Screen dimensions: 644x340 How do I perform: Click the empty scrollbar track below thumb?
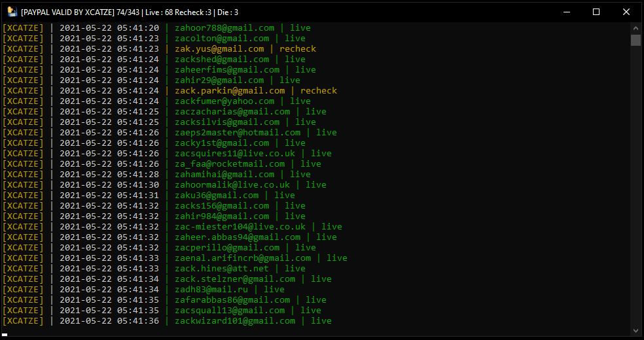coord(635,184)
